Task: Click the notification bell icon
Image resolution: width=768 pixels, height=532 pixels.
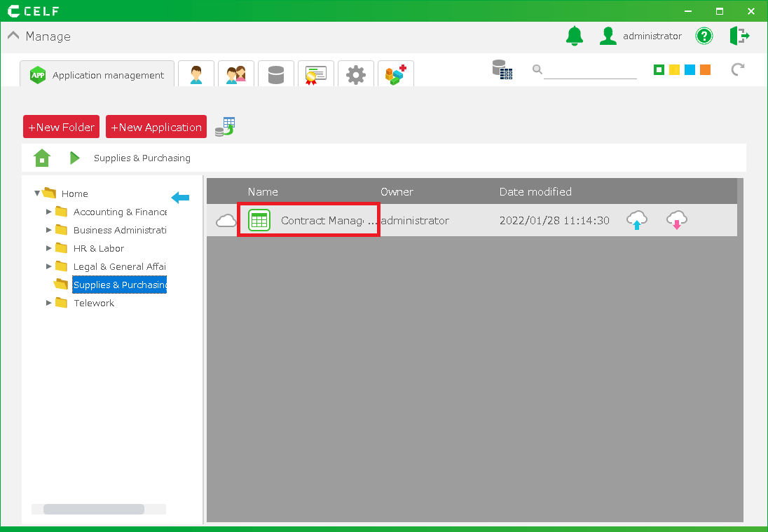Action: (574, 36)
